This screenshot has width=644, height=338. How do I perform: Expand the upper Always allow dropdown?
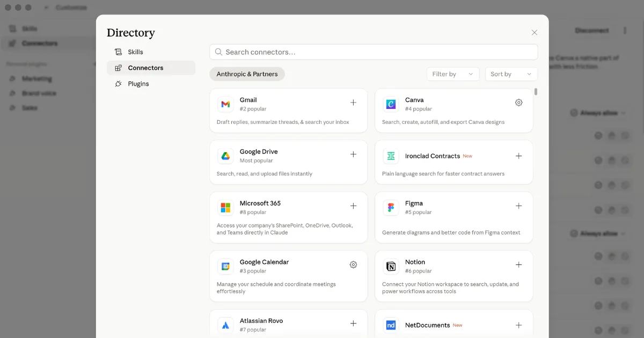pos(598,113)
